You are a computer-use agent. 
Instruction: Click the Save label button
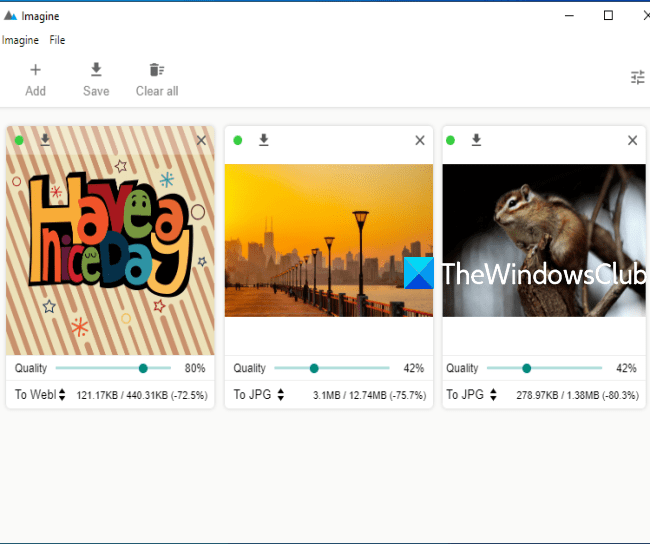96,91
